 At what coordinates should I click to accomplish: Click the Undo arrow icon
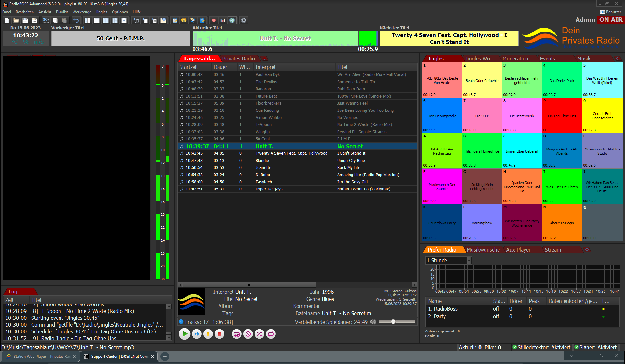point(76,20)
